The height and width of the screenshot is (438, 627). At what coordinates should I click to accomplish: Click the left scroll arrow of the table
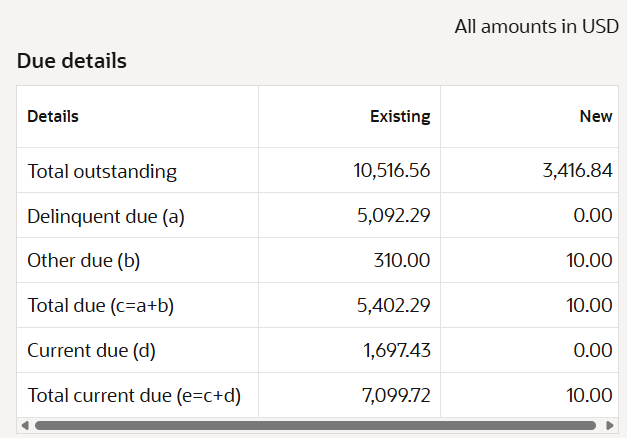point(25,426)
